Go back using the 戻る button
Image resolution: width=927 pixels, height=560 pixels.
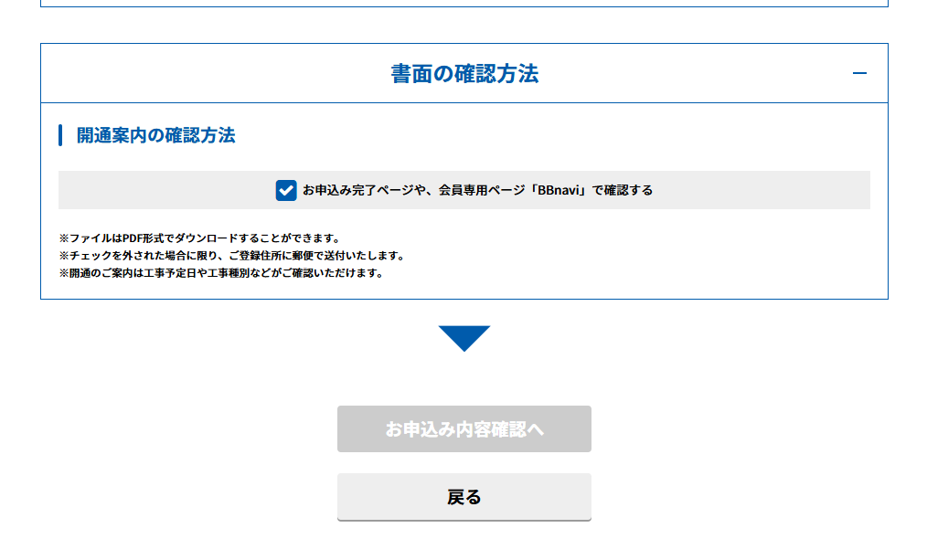coord(464,497)
